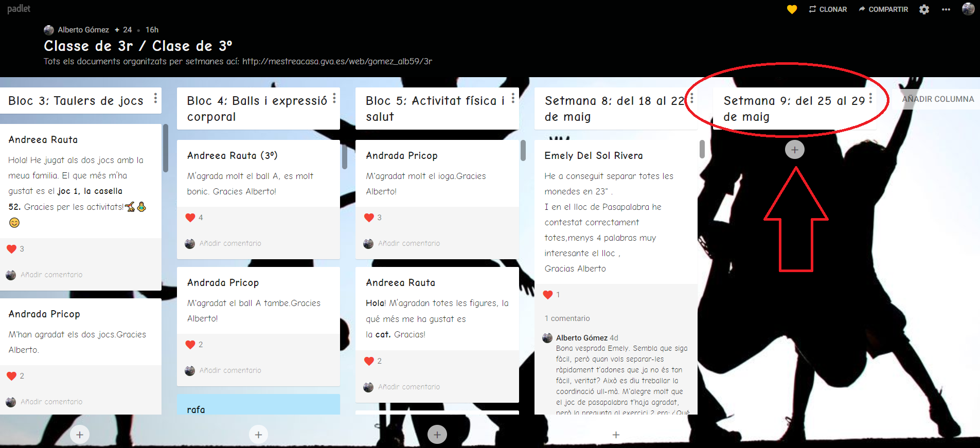
Task: Open padlet settings gear icon
Action: [924, 9]
